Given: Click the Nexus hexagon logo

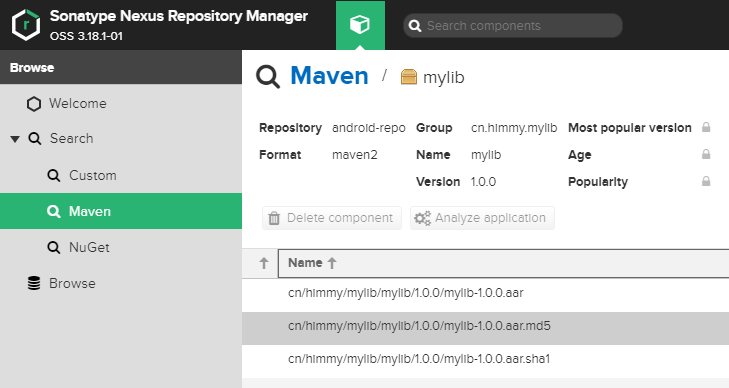Looking at the screenshot, I should 26,25.
